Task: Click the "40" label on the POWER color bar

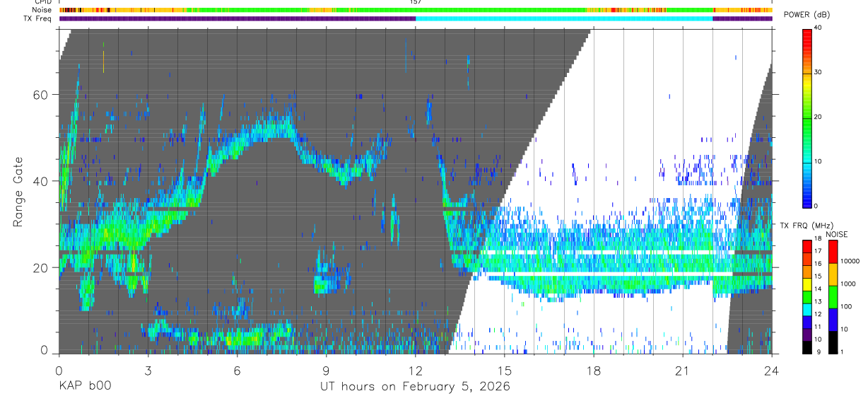Action: 818,28
